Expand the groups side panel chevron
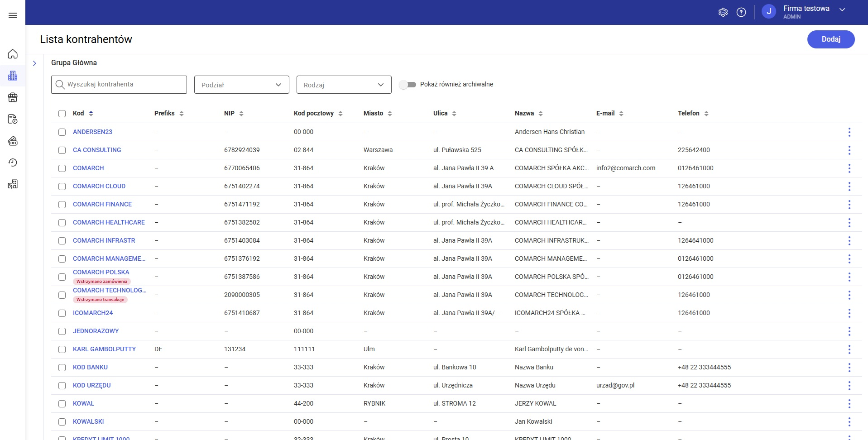Viewport: 868px width, 440px height. 34,63
